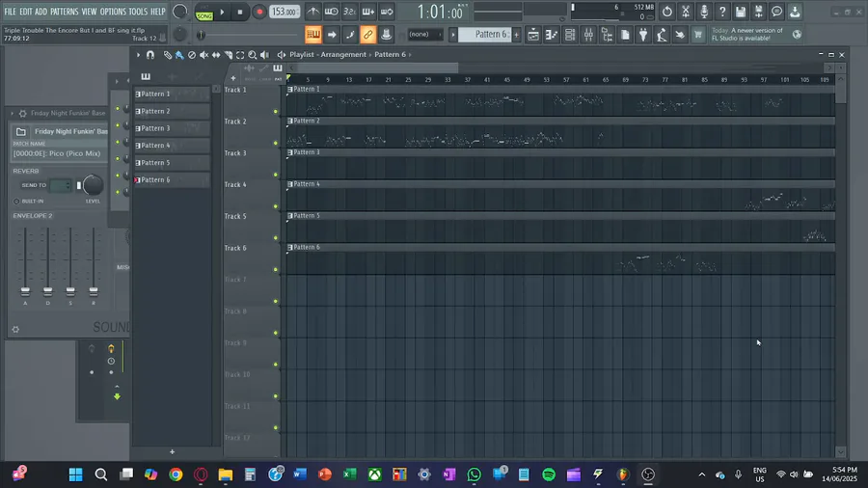Open the ADD menu
Image resolution: width=868 pixels, height=488 pixels.
(x=41, y=12)
